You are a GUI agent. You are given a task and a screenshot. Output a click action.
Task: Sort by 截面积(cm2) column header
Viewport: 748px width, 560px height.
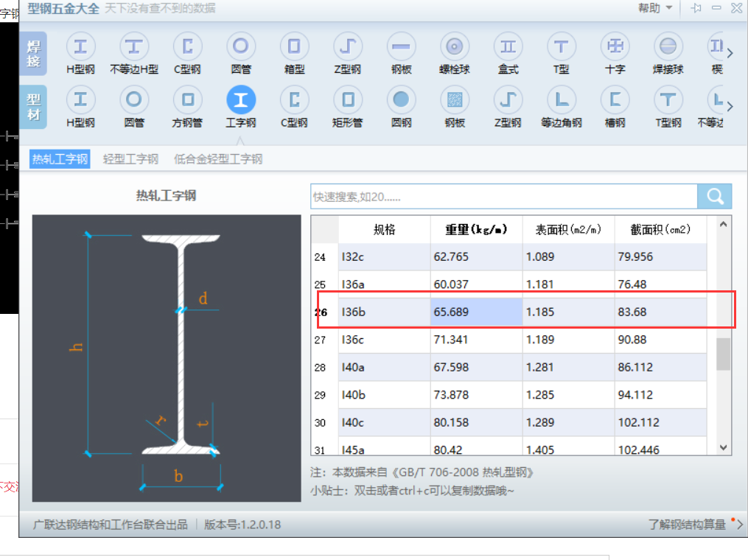click(661, 229)
